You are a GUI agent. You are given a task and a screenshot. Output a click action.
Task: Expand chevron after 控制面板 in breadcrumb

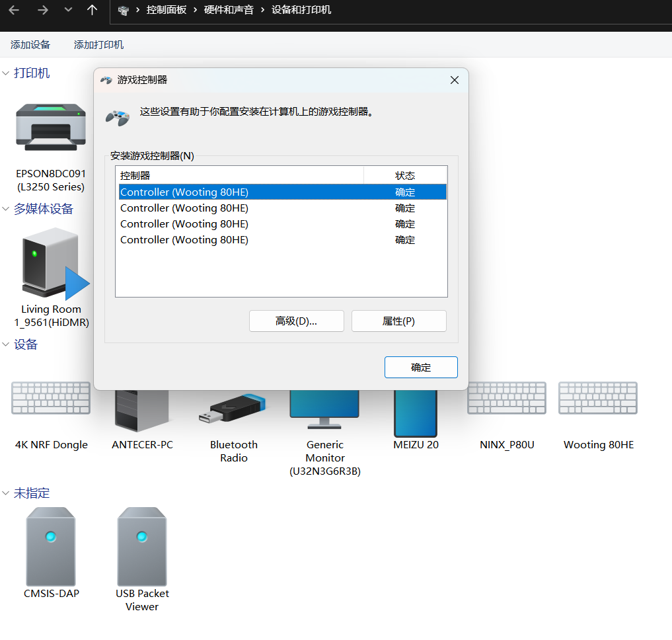click(x=195, y=10)
